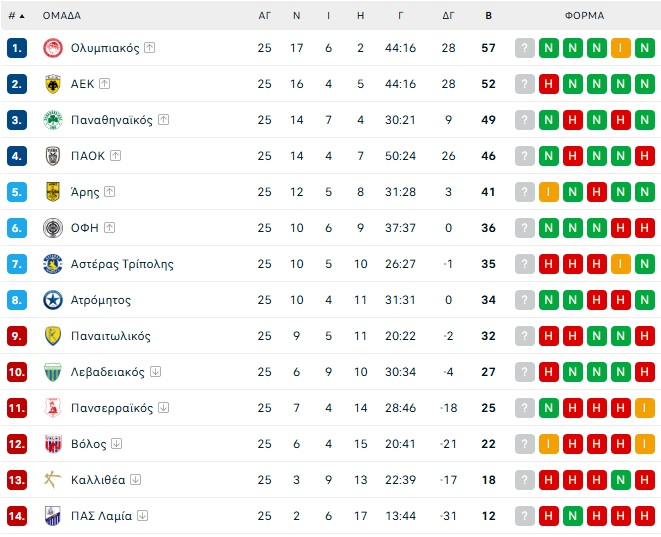
Task: Click the Panathinaikos shamrock logo
Action: [52, 120]
